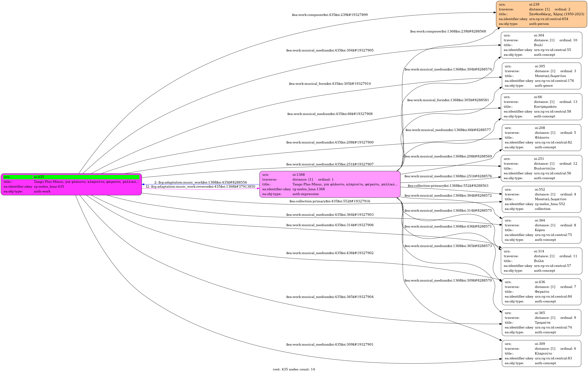The width and height of the screenshot is (588, 373).
Task: Click the blue adaptation:music_work edge label
Action: (201, 182)
